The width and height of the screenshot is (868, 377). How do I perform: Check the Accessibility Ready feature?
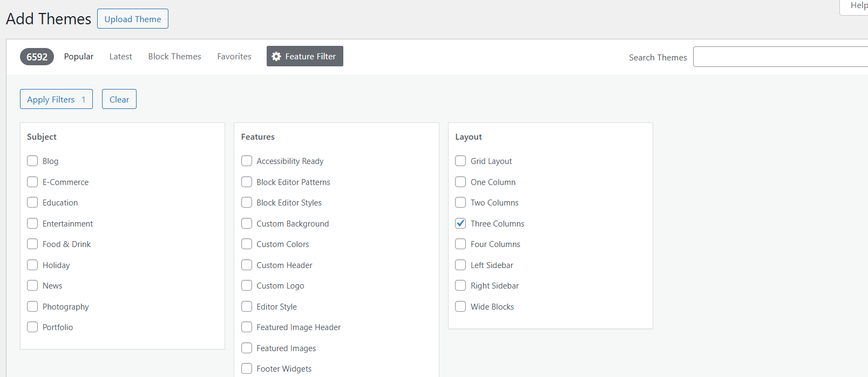(x=247, y=161)
